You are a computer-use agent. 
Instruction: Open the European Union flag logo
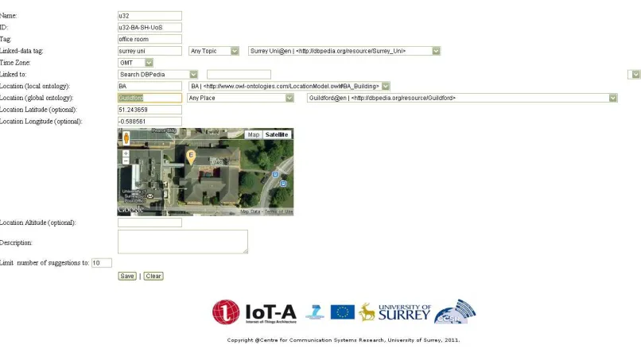pos(343,312)
